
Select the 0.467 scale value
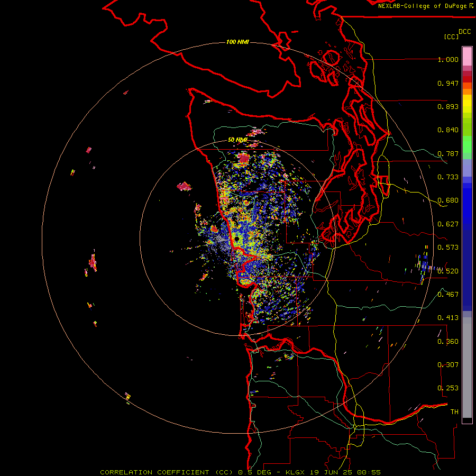pos(448,295)
